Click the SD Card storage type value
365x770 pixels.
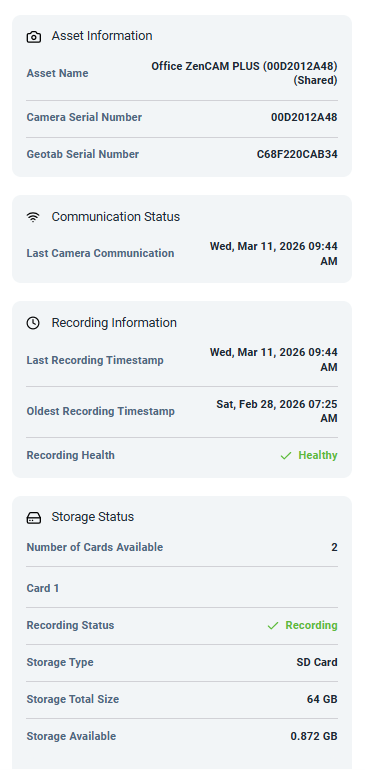pos(317,662)
